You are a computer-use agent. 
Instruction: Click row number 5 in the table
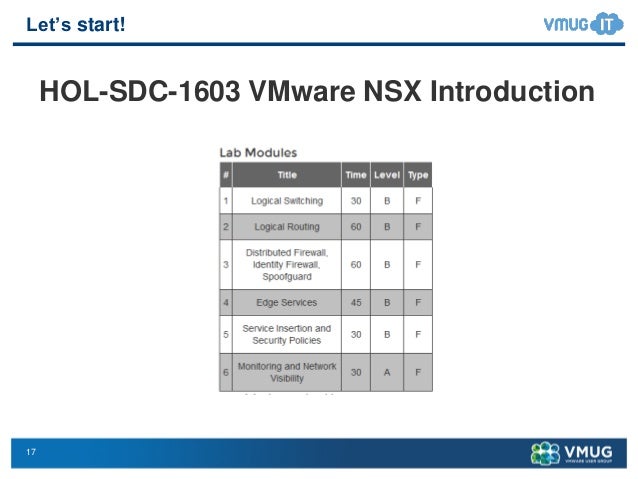pyautogui.click(x=226, y=334)
